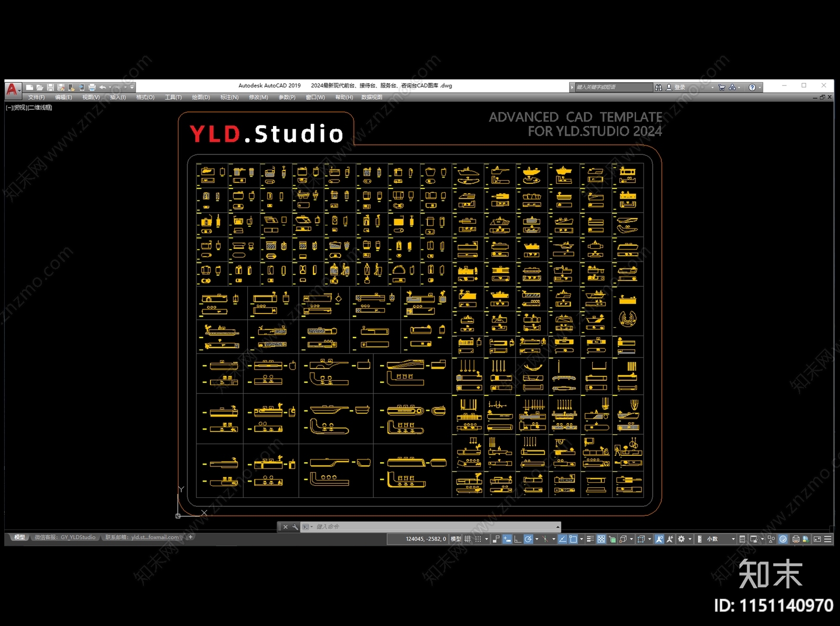Toggle 2D object snap square icon
Image resolution: width=840 pixels, height=626 pixels.
pos(573,539)
